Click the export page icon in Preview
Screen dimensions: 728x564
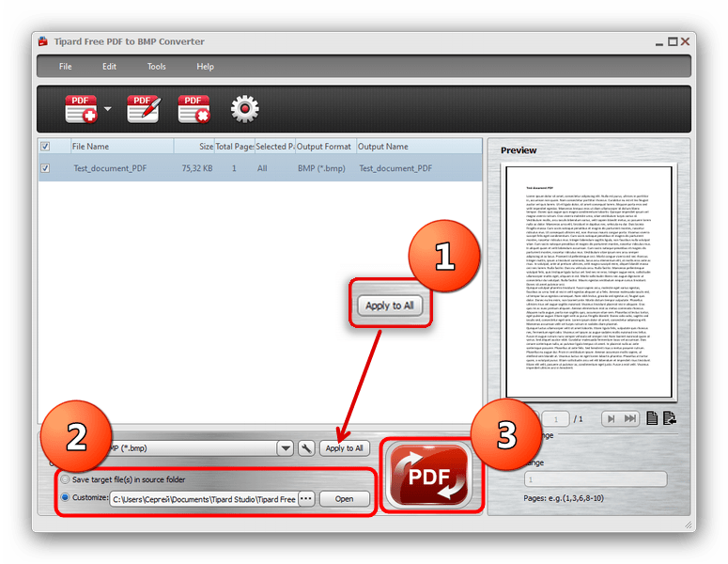(x=670, y=418)
